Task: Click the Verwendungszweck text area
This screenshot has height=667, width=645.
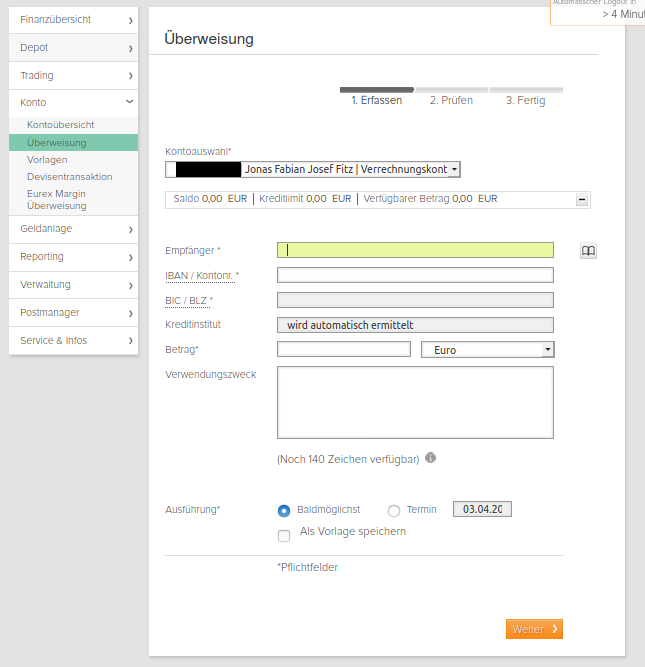Action: click(x=415, y=402)
